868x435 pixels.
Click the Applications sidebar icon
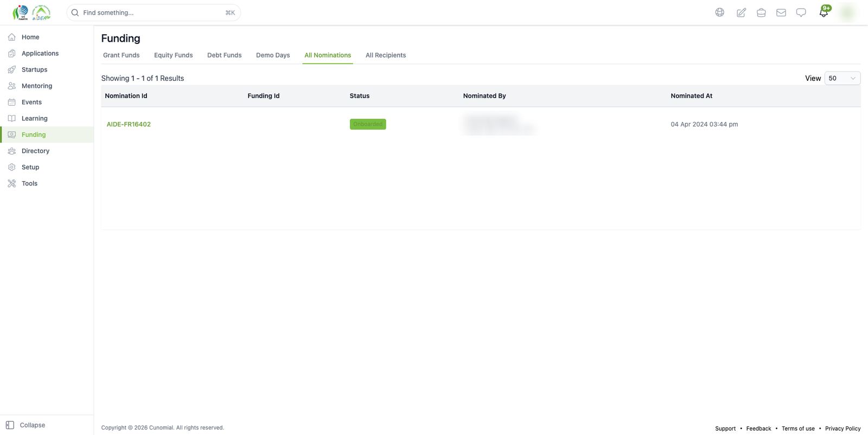coord(11,53)
